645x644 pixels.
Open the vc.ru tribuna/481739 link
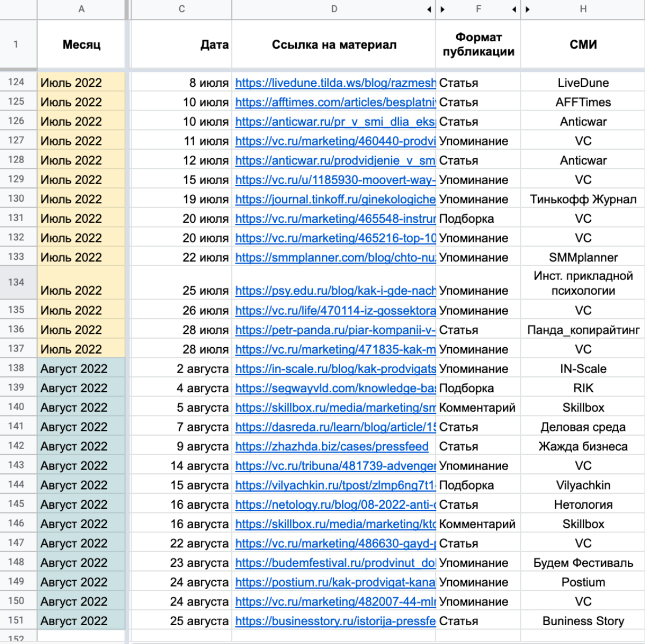point(335,466)
